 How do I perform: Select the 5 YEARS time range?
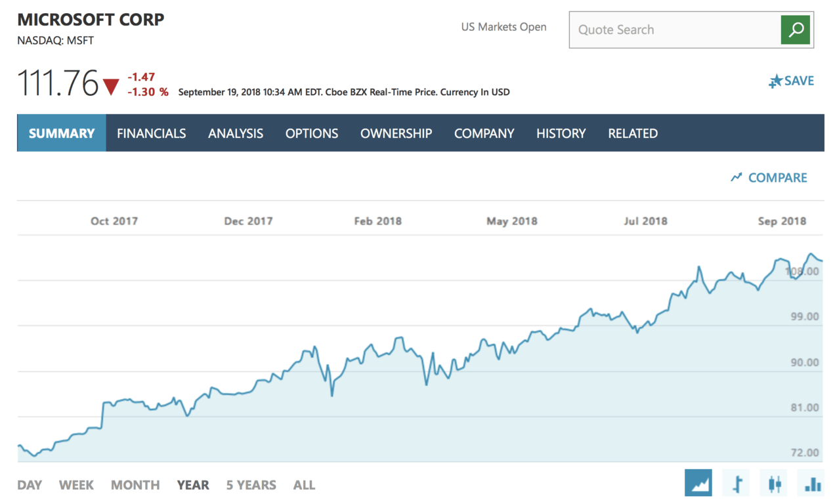(251, 484)
